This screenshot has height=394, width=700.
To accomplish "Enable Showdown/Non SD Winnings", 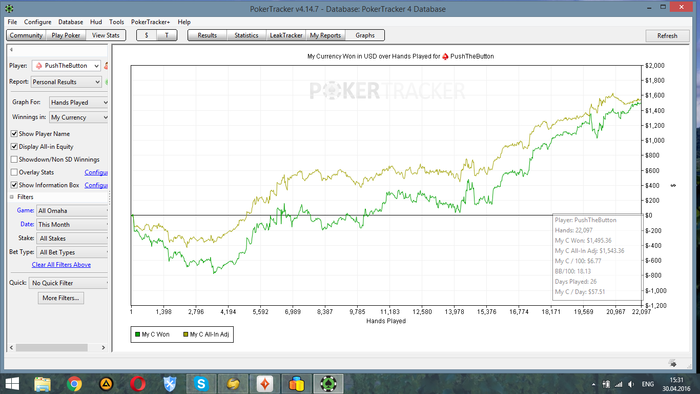I will click(x=14, y=159).
